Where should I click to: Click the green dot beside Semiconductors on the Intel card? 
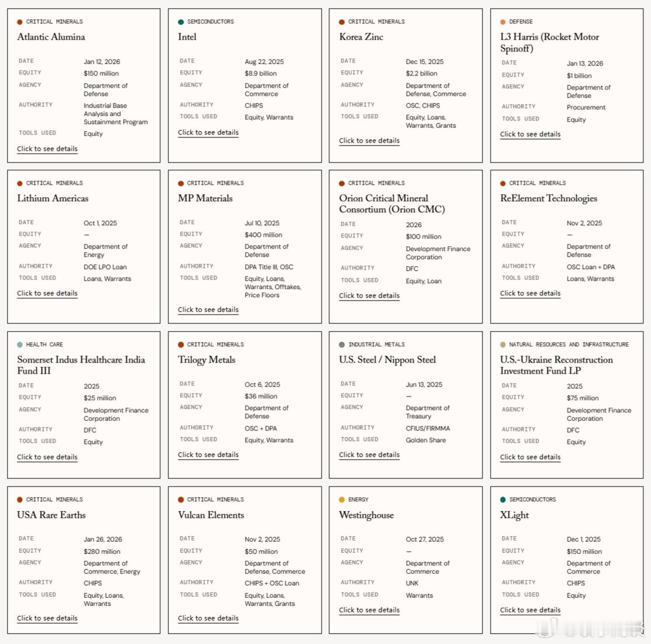(181, 22)
